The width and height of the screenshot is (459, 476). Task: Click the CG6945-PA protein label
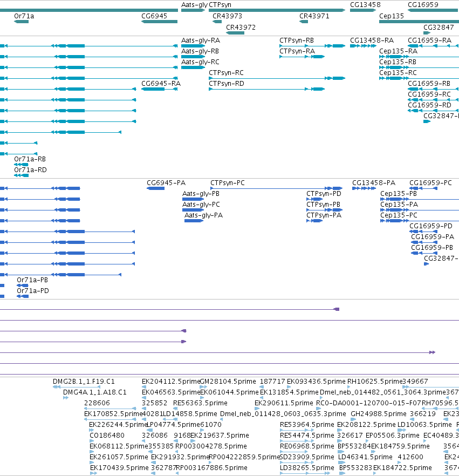[x=166, y=183]
